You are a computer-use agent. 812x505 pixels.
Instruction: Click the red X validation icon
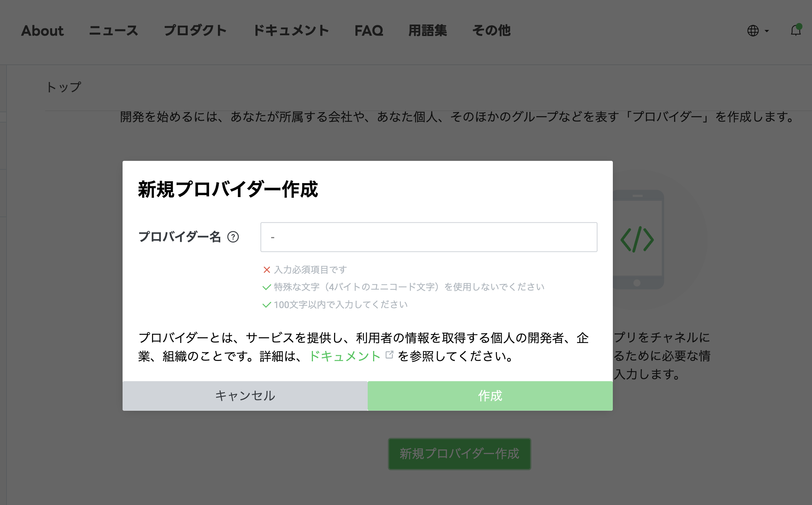pos(267,270)
